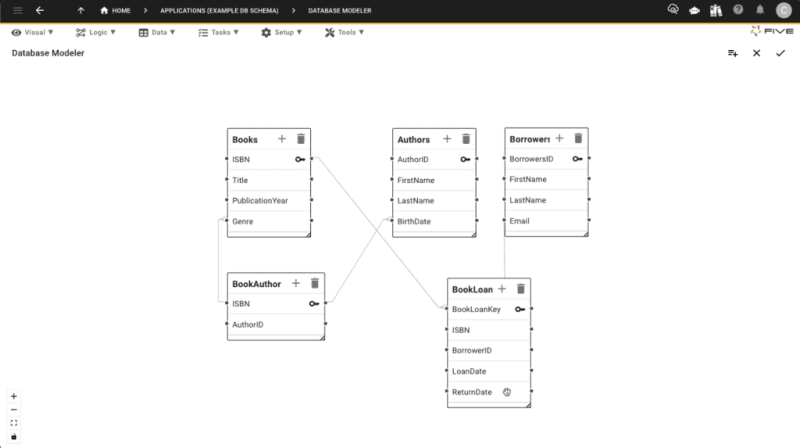Image resolution: width=800 pixels, height=448 pixels.
Task: Add a field to the Books table
Action: point(282,139)
